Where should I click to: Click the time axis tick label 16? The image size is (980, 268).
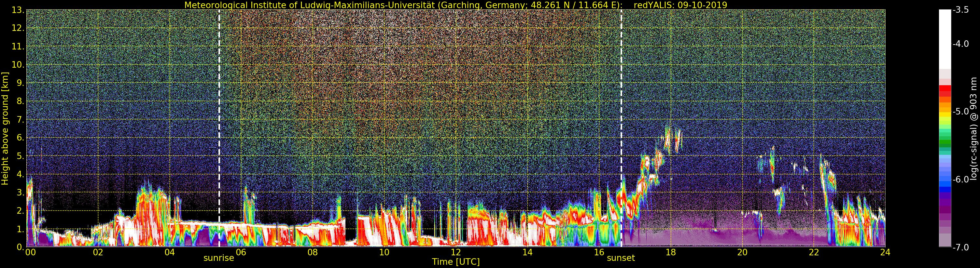click(x=599, y=252)
